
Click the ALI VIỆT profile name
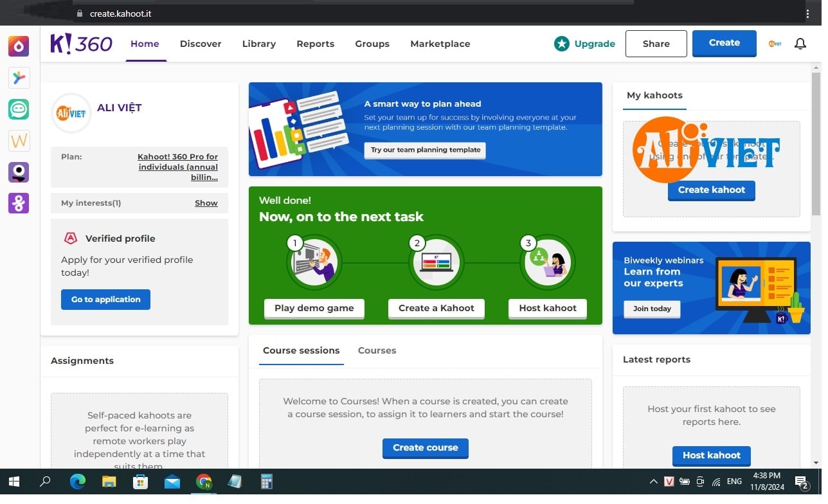(120, 108)
